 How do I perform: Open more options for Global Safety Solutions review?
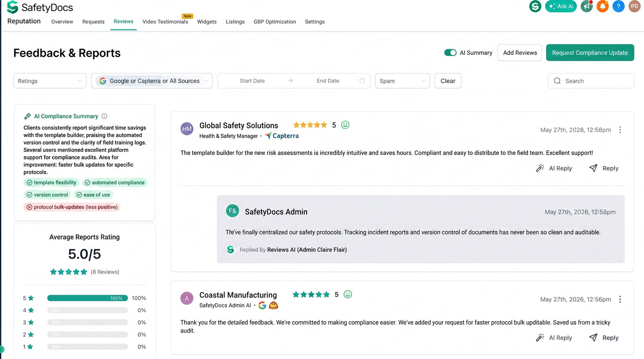pyautogui.click(x=620, y=130)
